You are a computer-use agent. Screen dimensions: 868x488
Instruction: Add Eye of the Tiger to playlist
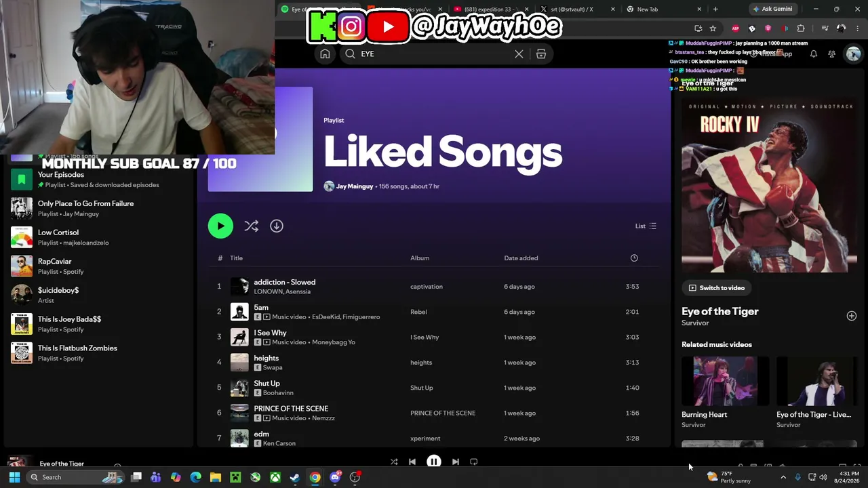(x=852, y=316)
